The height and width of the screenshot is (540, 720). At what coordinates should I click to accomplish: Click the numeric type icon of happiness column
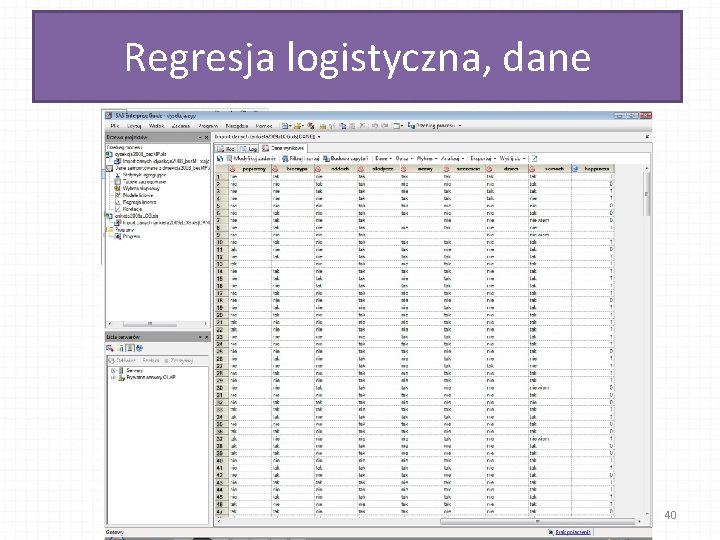pos(575,169)
